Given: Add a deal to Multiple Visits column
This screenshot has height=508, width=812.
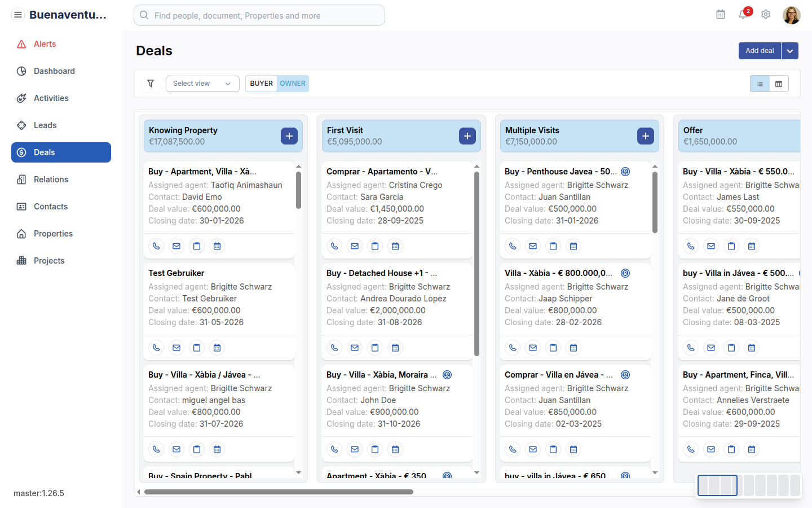Looking at the screenshot, I should point(646,136).
